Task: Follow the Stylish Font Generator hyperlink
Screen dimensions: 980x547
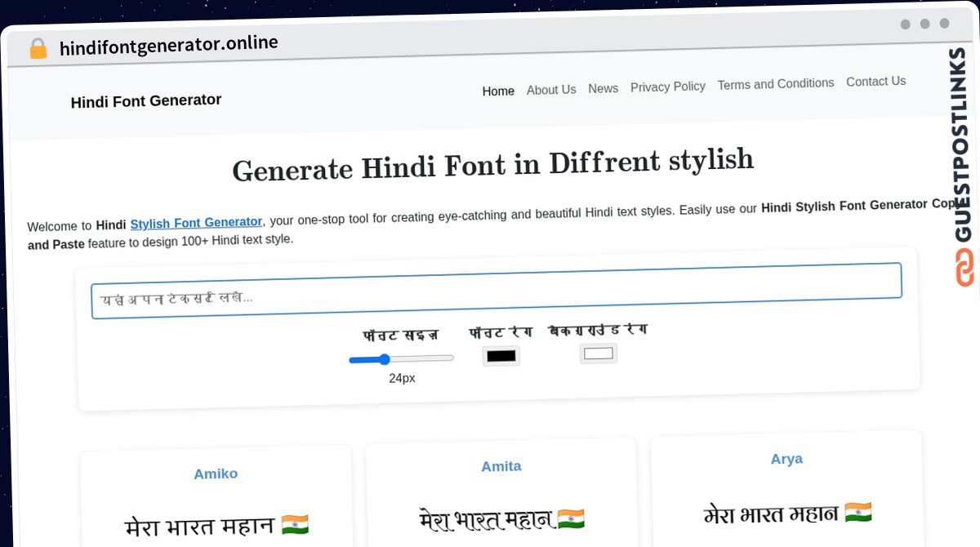Action: click(x=196, y=223)
